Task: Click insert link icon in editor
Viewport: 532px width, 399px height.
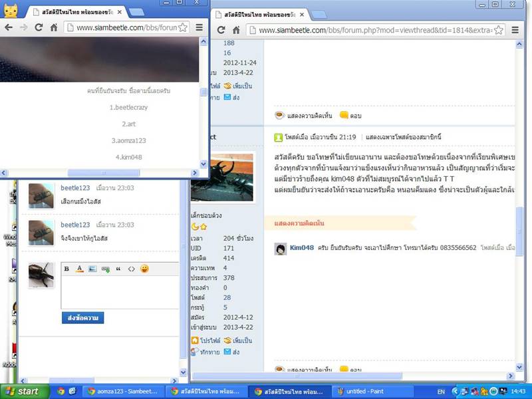Action: [x=105, y=269]
